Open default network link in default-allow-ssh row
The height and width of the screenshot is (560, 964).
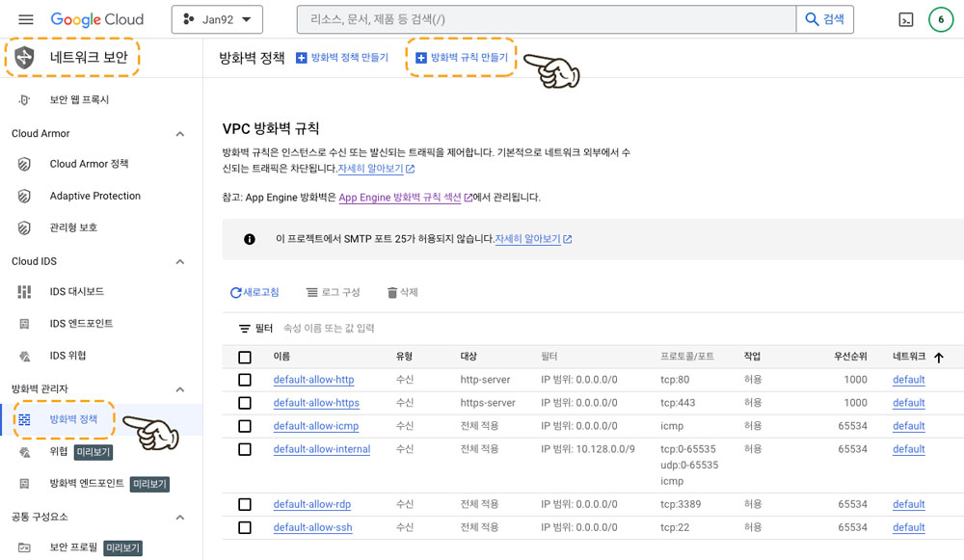pyautogui.click(x=909, y=527)
